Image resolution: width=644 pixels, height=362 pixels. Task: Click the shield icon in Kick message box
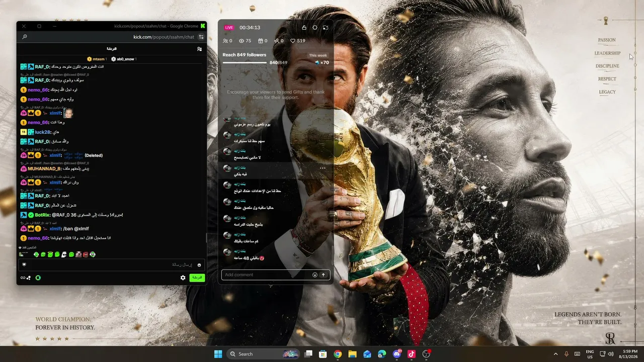tap(24, 264)
